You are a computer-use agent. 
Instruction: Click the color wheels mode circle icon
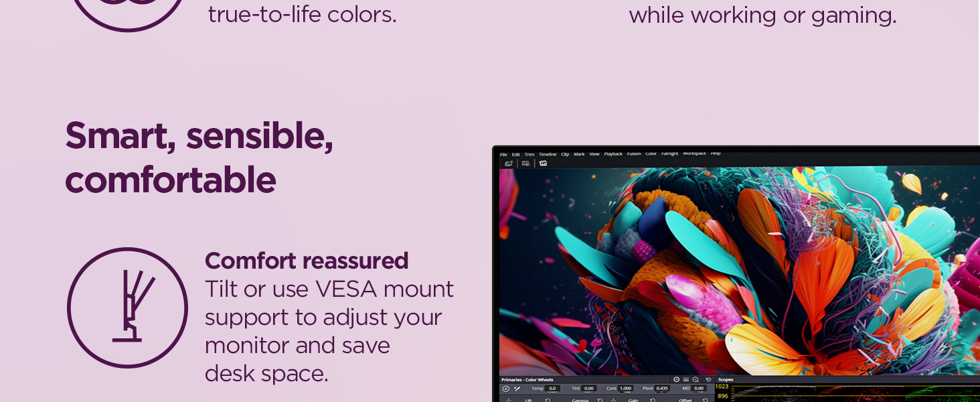tap(676, 380)
